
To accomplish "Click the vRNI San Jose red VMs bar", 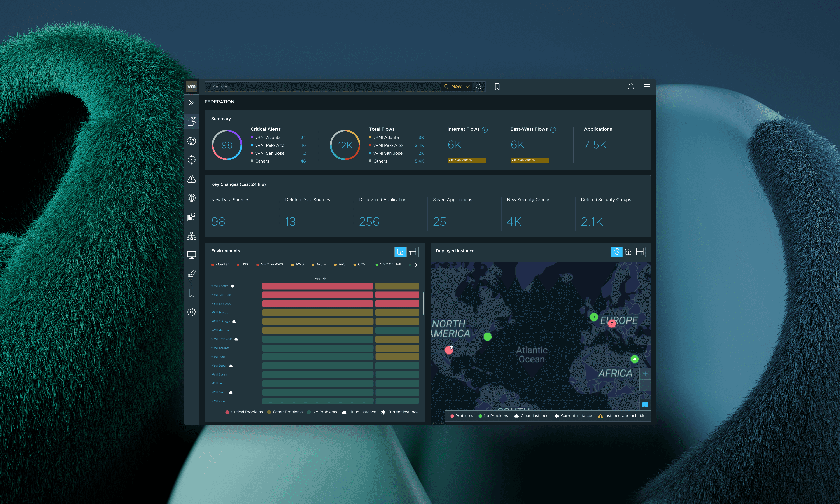I will click(x=317, y=304).
